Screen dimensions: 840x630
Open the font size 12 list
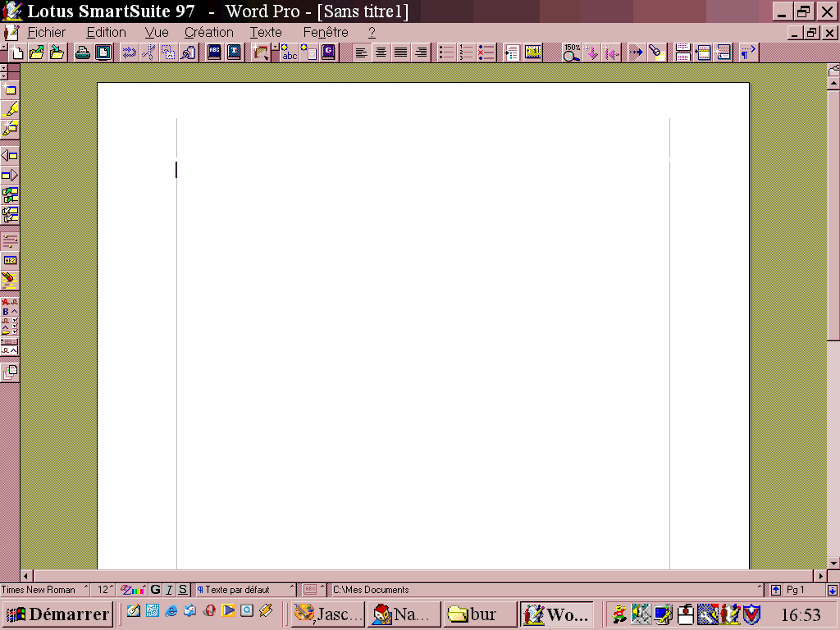[103, 590]
